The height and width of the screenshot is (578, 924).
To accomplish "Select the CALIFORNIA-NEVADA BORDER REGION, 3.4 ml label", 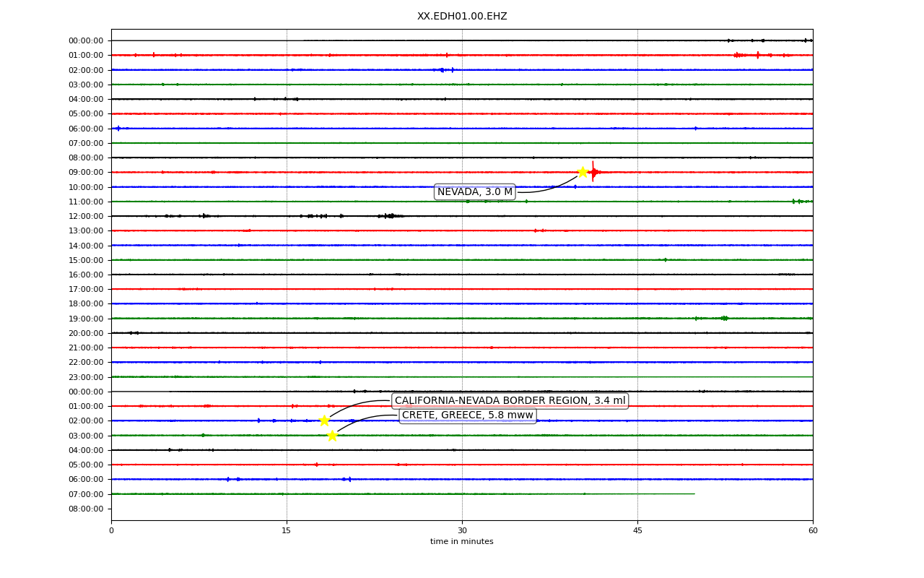I will [x=510, y=401].
